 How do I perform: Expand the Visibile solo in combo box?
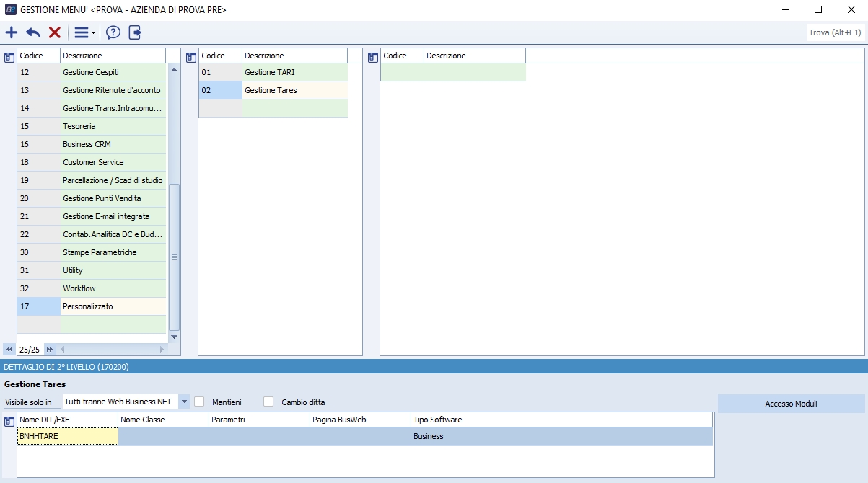click(x=184, y=402)
